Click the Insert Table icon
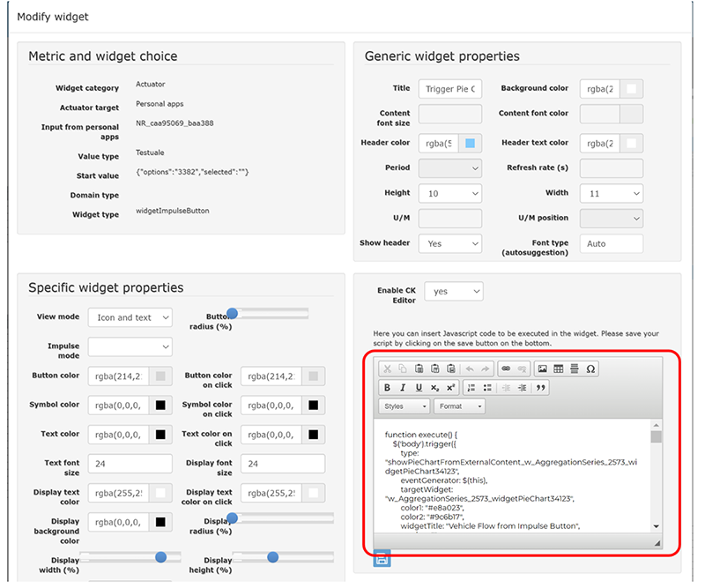Image resolution: width=705 pixels, height=588 pixels. coord(559,369)
